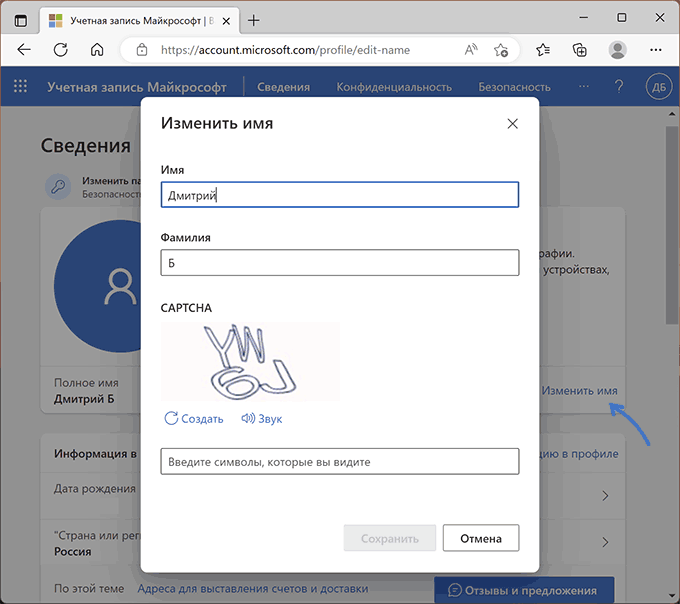Activate the read aloud icon
Viewport: 680px width, 604px height.
click(x=471, y=50)
